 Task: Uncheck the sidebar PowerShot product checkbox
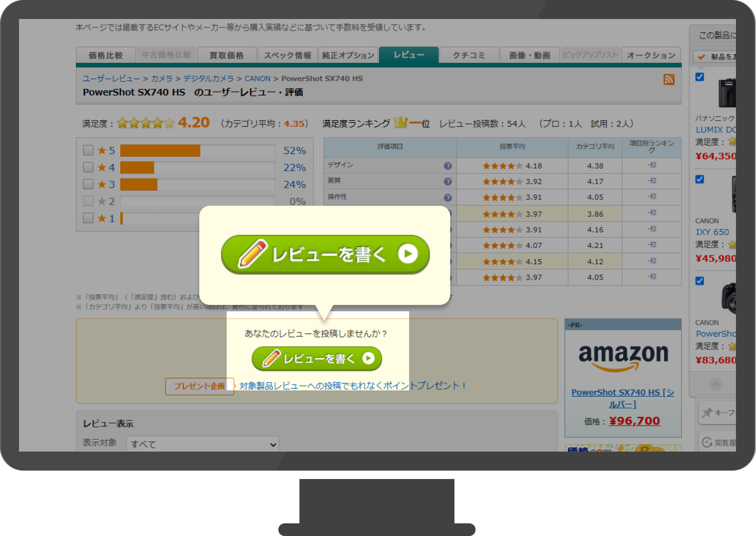[x=700, y=281]
